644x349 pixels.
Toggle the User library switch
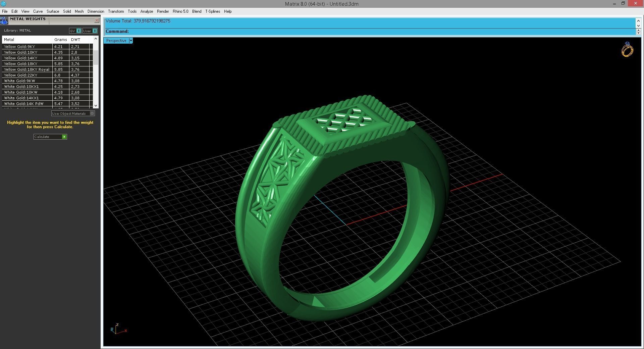click(90, 31)
